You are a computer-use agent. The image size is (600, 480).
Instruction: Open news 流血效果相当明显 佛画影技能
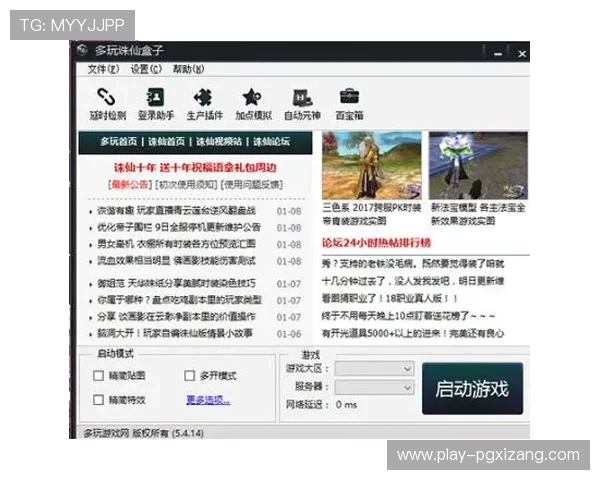coord(176,261)
